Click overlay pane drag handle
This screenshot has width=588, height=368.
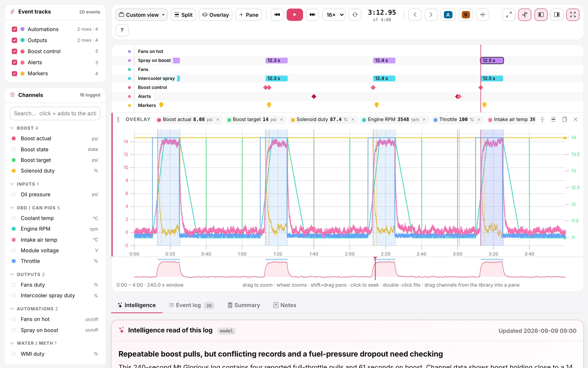tap(118, 120)
